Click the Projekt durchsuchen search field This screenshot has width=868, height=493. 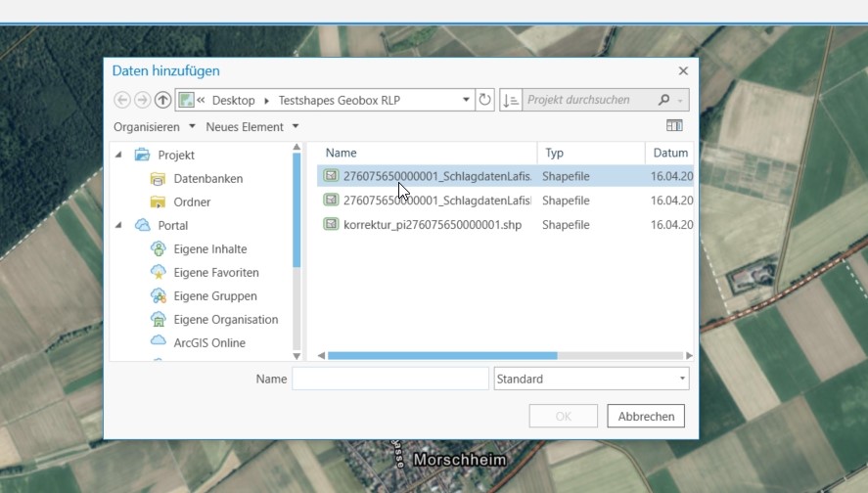590,100
